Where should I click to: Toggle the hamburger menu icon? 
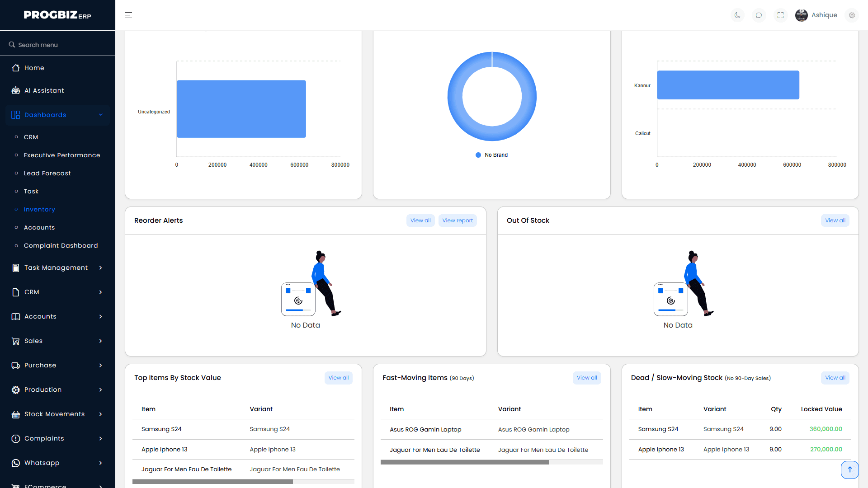click(128, 15)
